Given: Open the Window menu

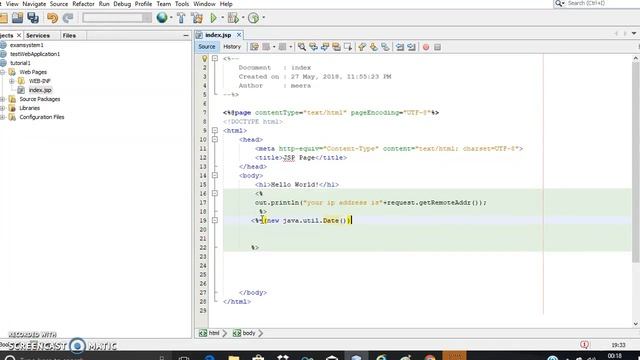Looking at the screenshot, I should 204,4.
